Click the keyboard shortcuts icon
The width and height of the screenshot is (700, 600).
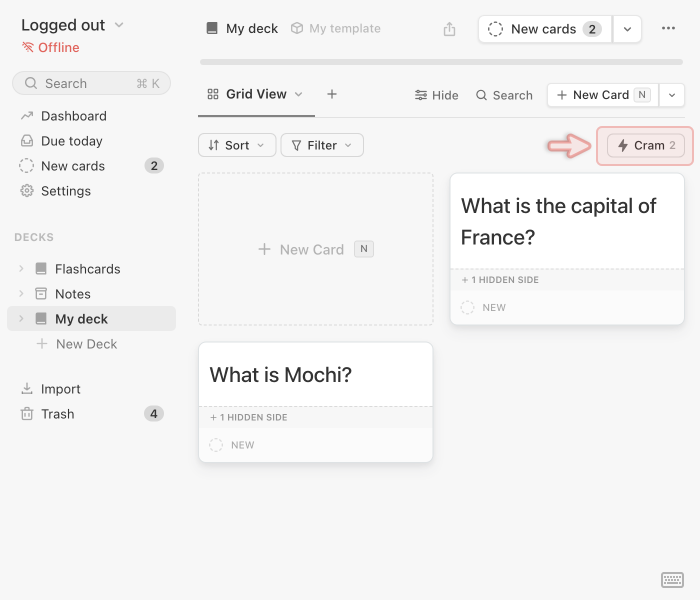coord(672,580)
